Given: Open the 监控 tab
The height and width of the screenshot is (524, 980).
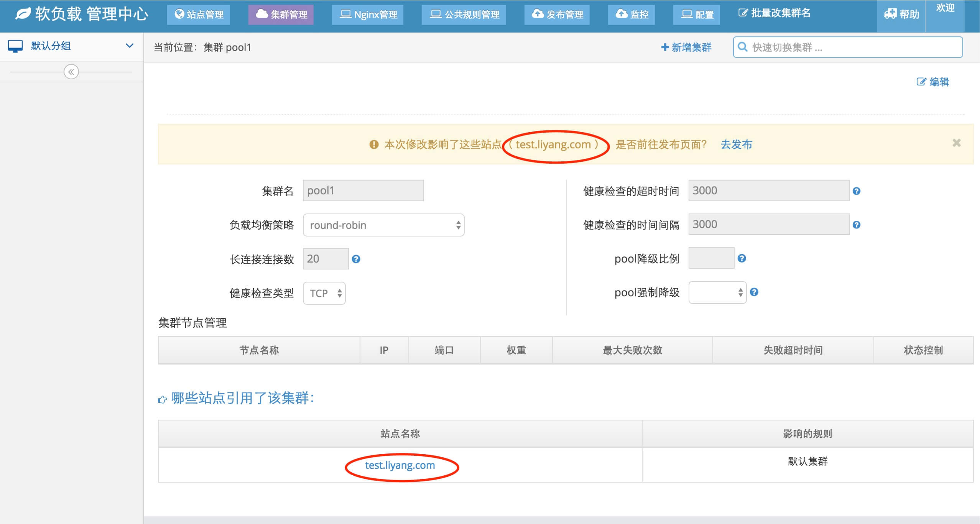Looking at the screenshot, I should pos(631,15).
